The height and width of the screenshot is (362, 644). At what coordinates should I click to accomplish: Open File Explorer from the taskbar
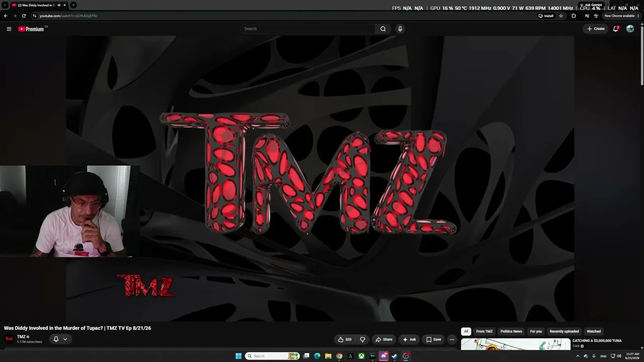[x=328, y=356]
